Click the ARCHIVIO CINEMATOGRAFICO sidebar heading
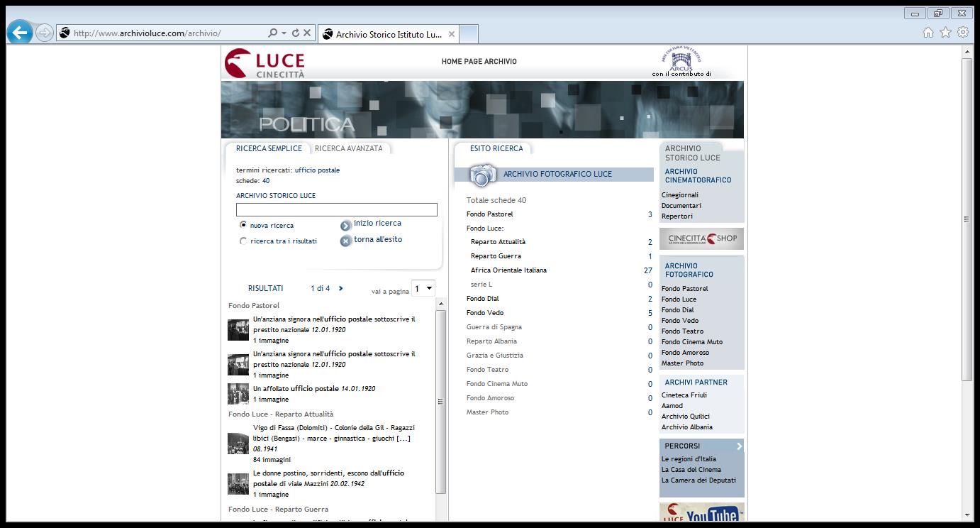Screen dimensions: 980x528 point(698,176)
